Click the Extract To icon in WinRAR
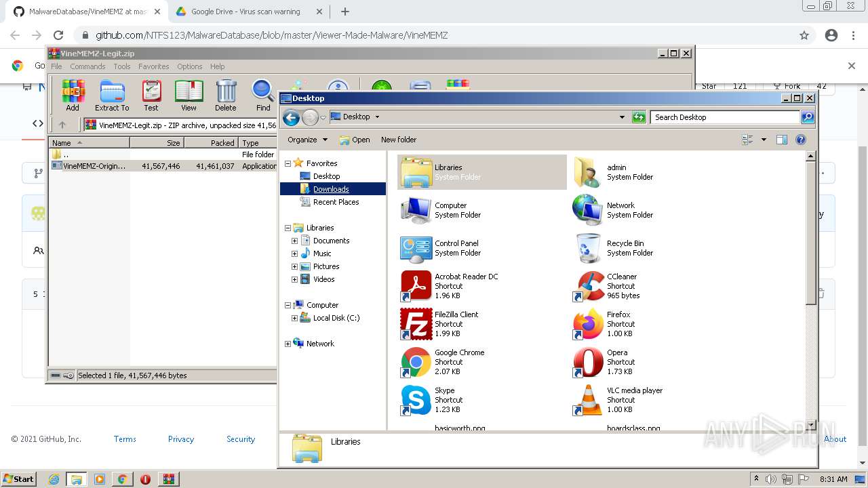The image size is (868, 488). tap(112, 95)
